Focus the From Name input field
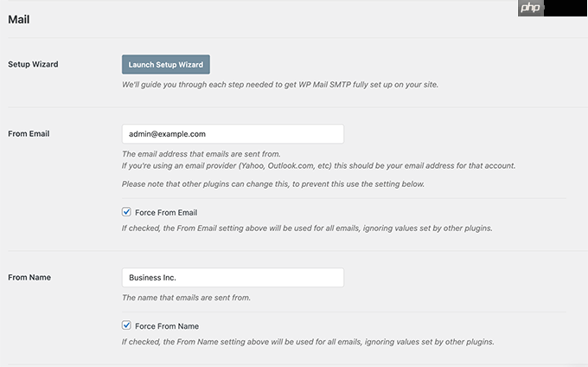Image resolution: width=588 pixels, height=367 pixels. pos(233,278)
